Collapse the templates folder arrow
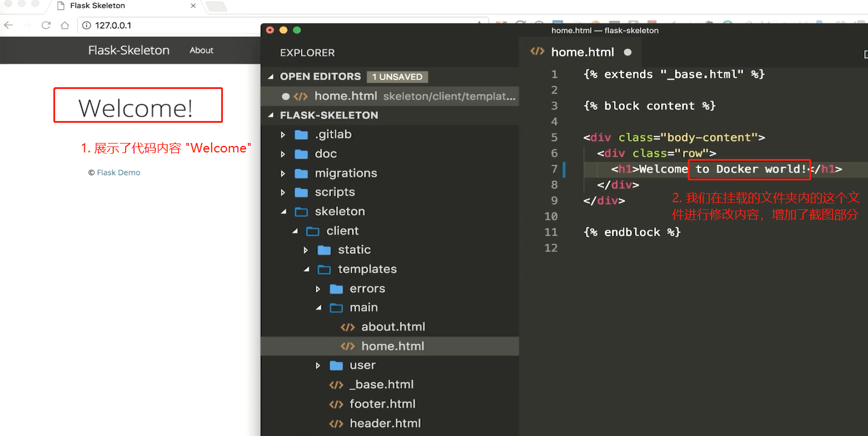The height and width of the screenshot is (436, 868). pos(307,270)
